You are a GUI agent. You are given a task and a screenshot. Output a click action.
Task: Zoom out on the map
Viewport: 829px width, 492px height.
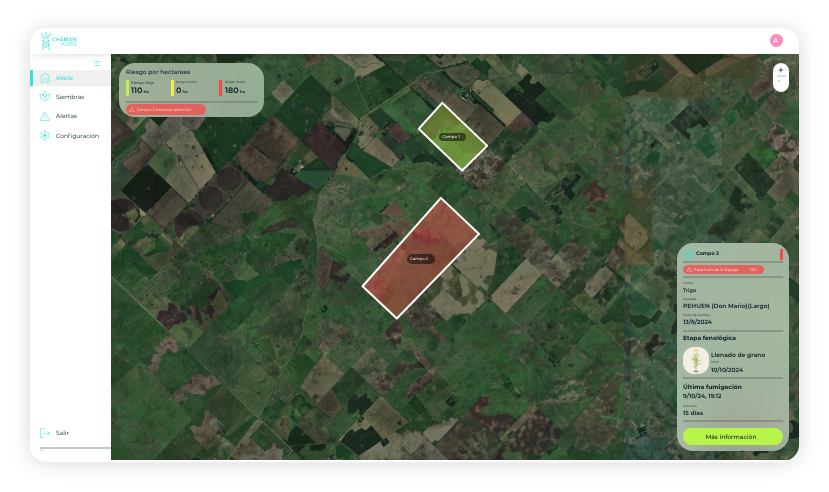[781, 82]
